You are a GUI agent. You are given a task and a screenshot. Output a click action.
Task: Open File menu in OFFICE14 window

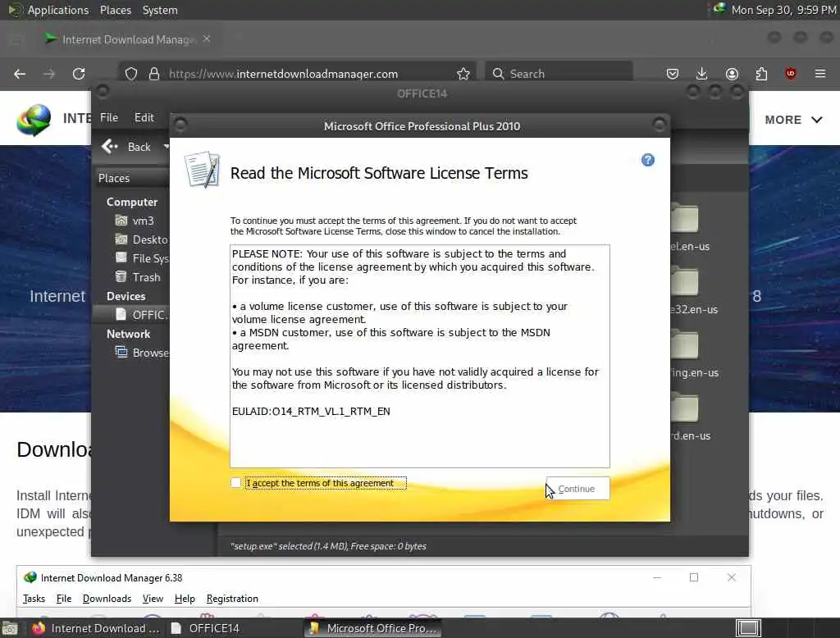(109, 117)
